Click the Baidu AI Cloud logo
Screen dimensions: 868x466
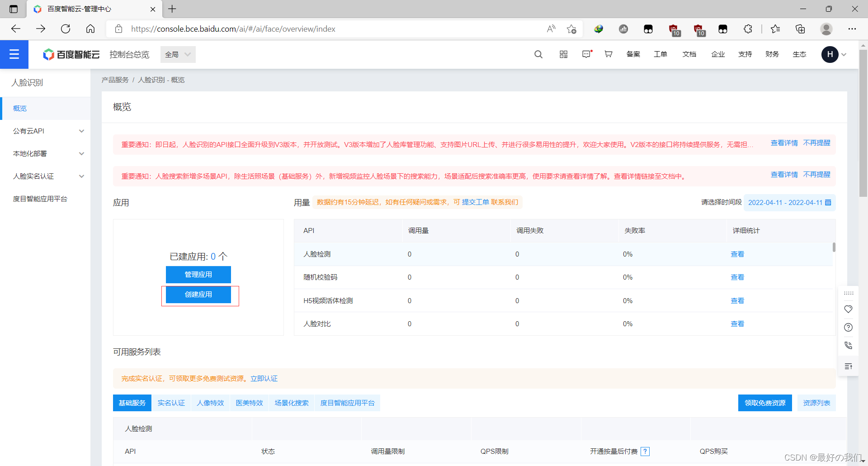(x=71, y=54)
